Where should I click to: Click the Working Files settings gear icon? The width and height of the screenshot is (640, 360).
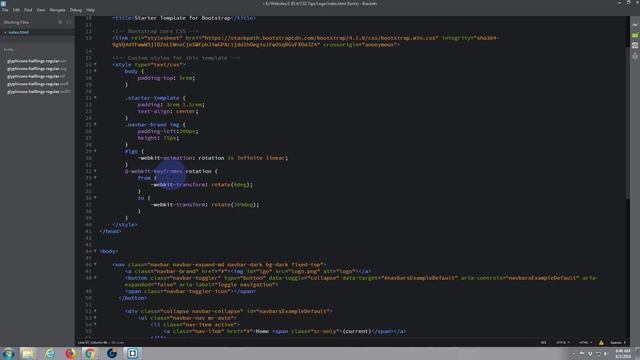coord(60,22)
